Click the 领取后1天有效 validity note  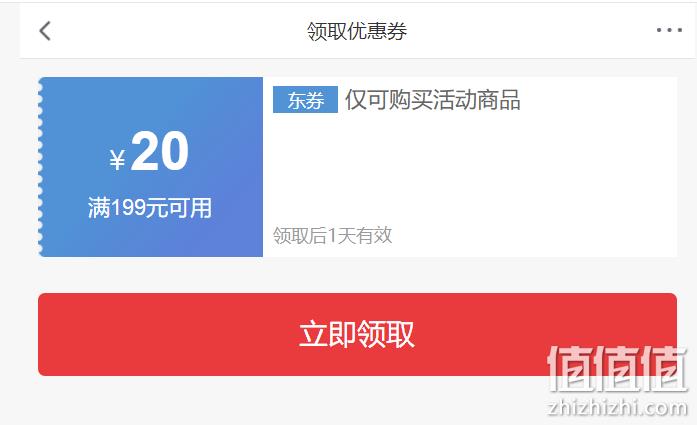point(332,236)
